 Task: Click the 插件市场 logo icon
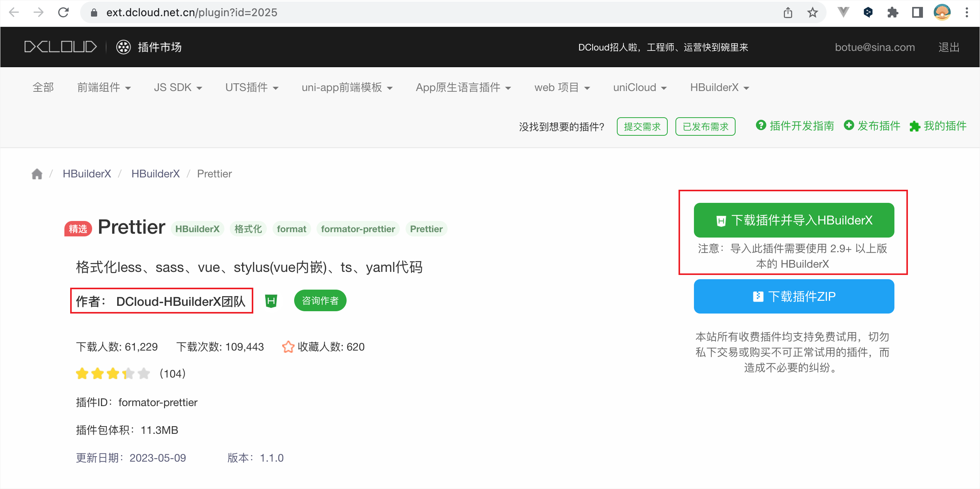click(x=124, y=47)
